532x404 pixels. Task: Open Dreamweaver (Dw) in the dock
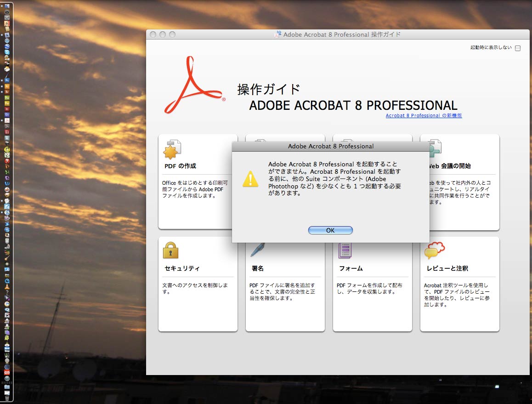[x=7, y=98]
